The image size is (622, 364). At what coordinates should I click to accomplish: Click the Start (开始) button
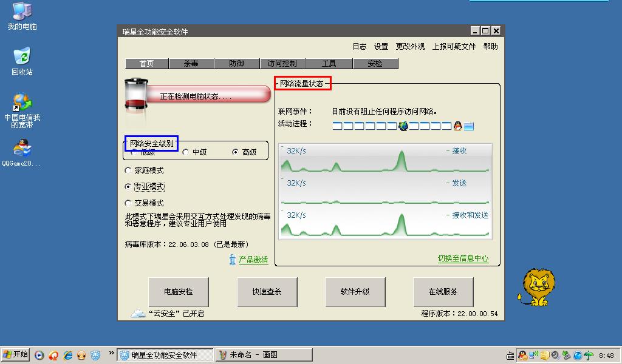pyautogui.click(x=15, y=354)
